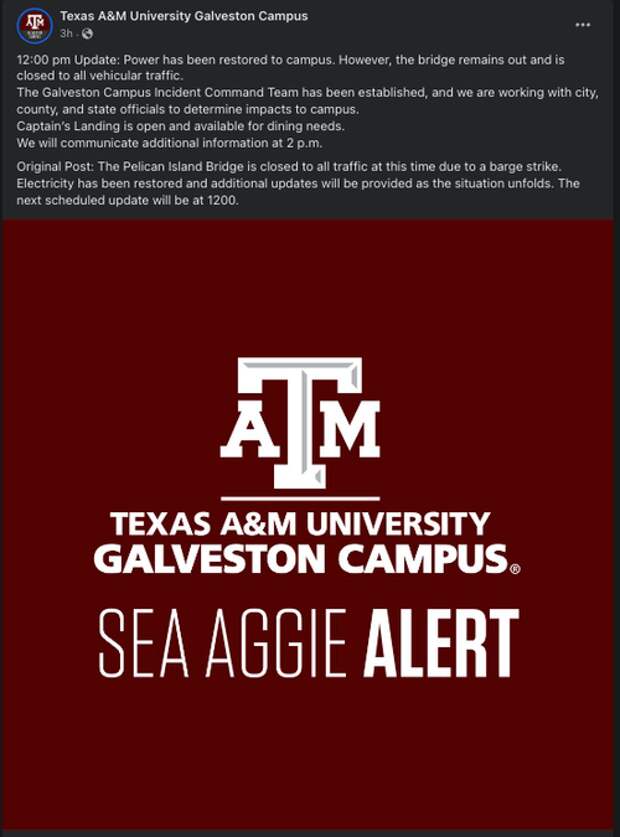Visit the Texas A&M University Galveston Campus page

(184, 16)
